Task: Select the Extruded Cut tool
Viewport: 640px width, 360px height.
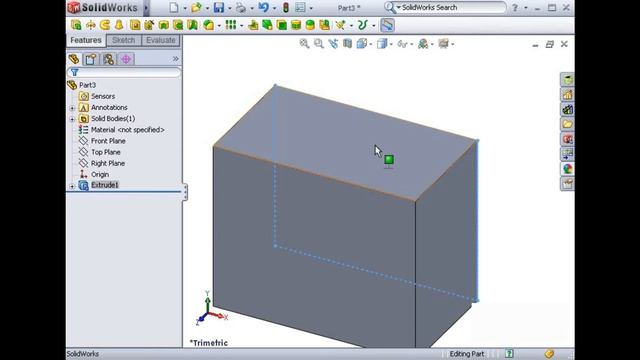Action: coord(135,25)
